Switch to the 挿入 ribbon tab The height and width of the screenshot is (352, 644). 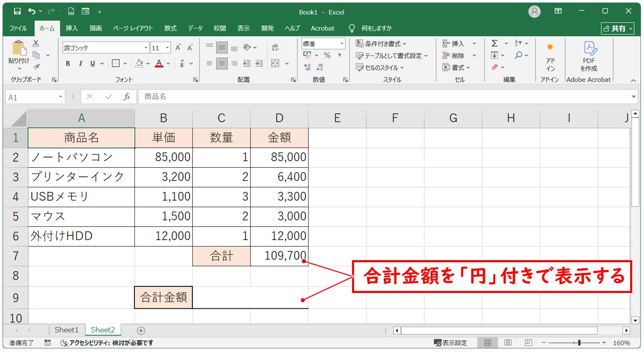71,28
